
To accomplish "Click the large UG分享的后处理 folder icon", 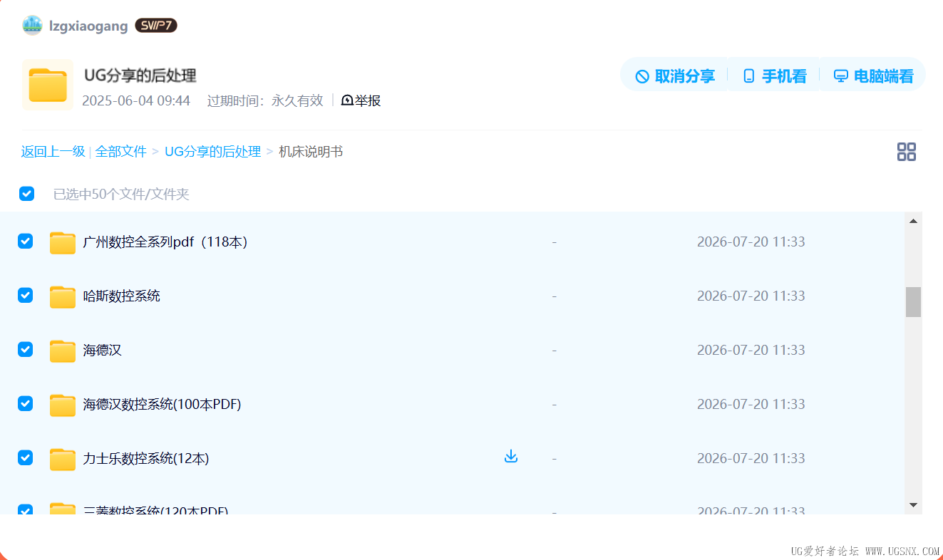I will point(48,85).
